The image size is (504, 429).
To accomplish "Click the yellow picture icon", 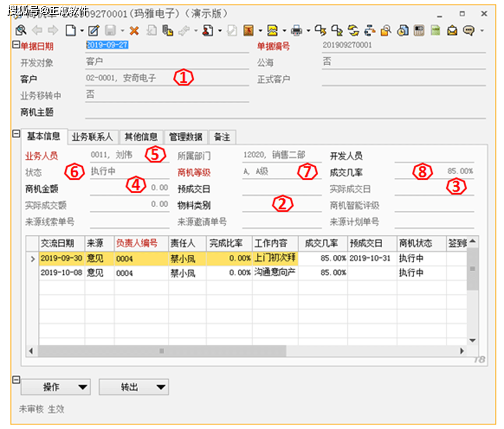I will click(x=272, y=30).
